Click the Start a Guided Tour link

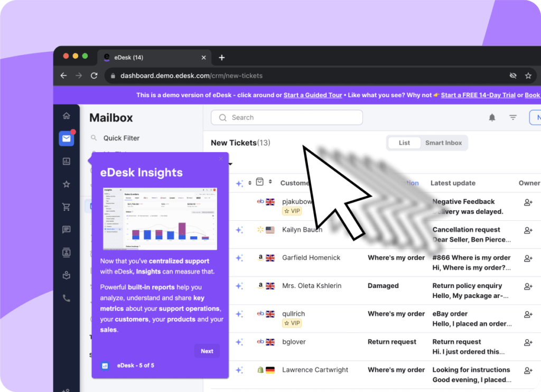[312, 95]
